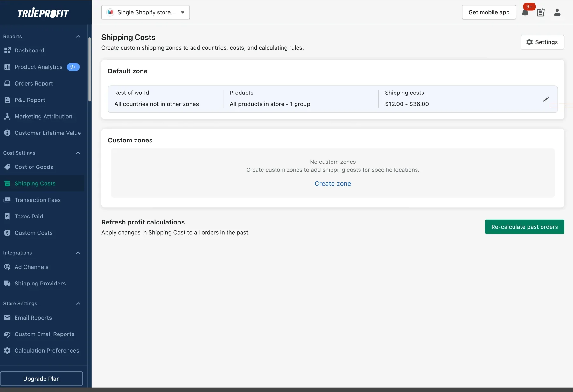Click the Ad Channels icon
Screen dimensions: 573x392
[7, 267]
